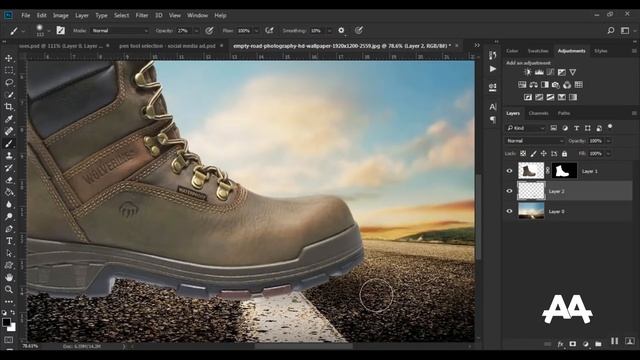Click the background color swatch

12,327
